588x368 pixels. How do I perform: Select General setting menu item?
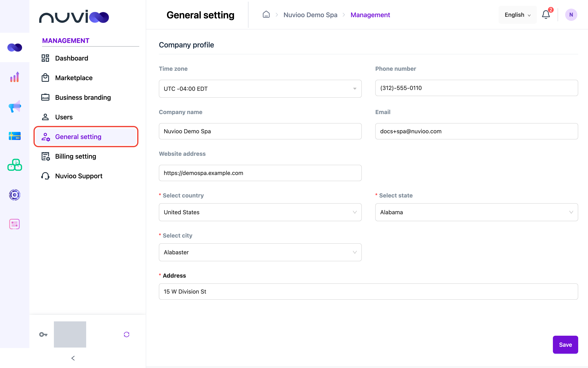[x=86, y=137]
